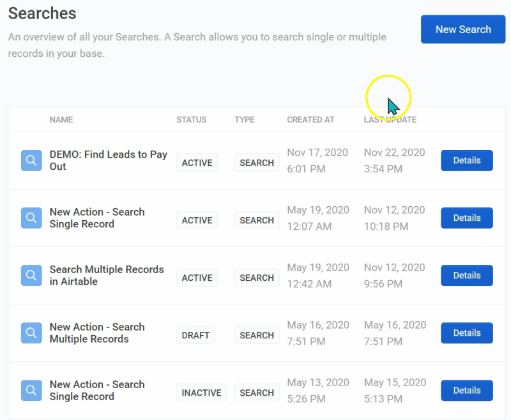View Details of Search Multiple Records in Airtable
This screenshot has height=420, width=511.
tap(466, 275)
